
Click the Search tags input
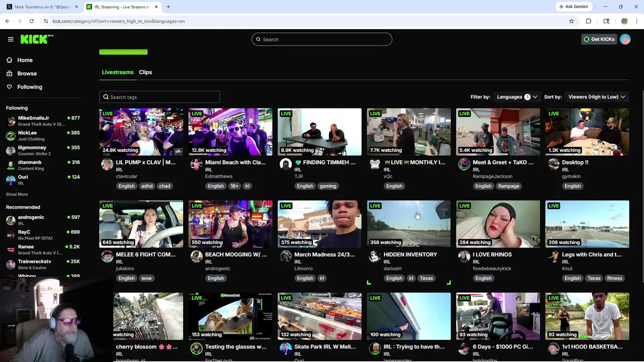159,97
